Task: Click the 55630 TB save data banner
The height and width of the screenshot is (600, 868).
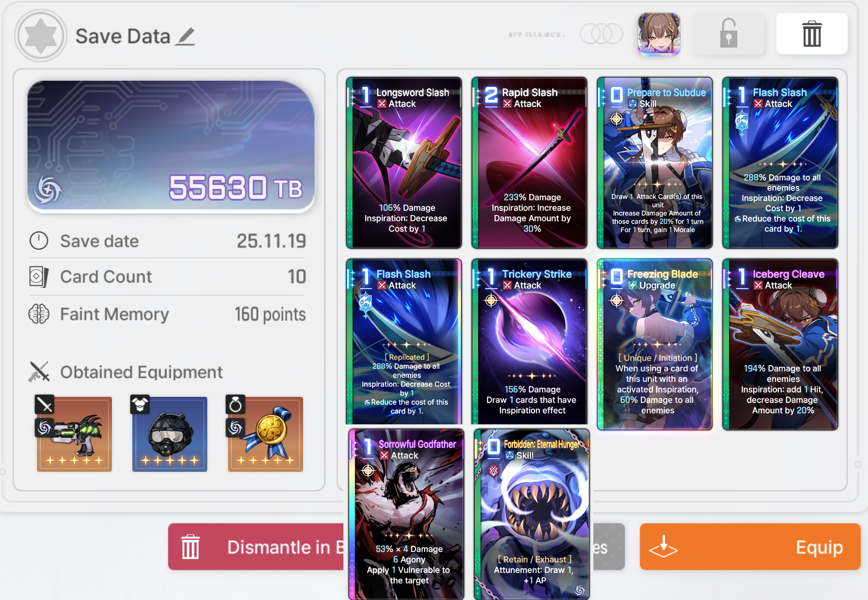Action: pyautogui.click(x=171, y=146)
